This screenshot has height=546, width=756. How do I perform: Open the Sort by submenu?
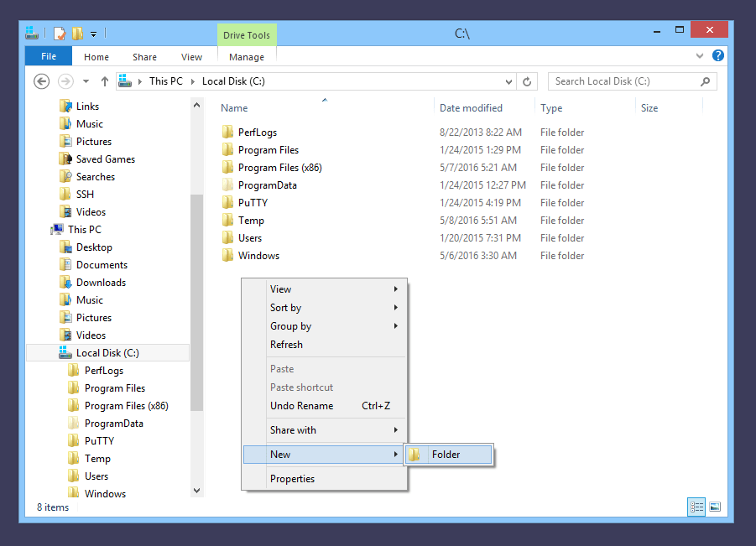[x=325, y=308]
